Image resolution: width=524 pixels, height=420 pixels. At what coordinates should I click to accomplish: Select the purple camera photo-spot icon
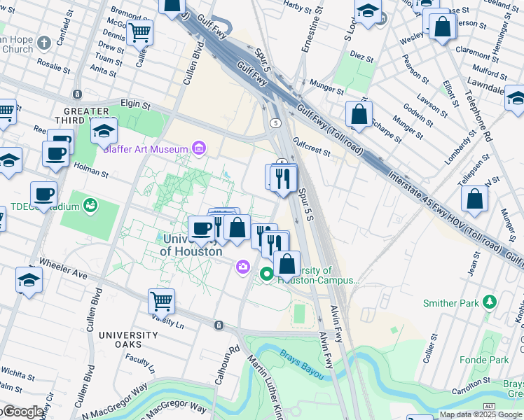(x=243, y=267)
